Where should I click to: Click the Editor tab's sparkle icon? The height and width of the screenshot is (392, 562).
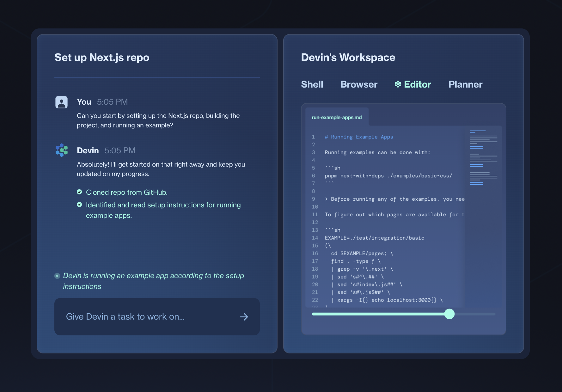(398, 84)
